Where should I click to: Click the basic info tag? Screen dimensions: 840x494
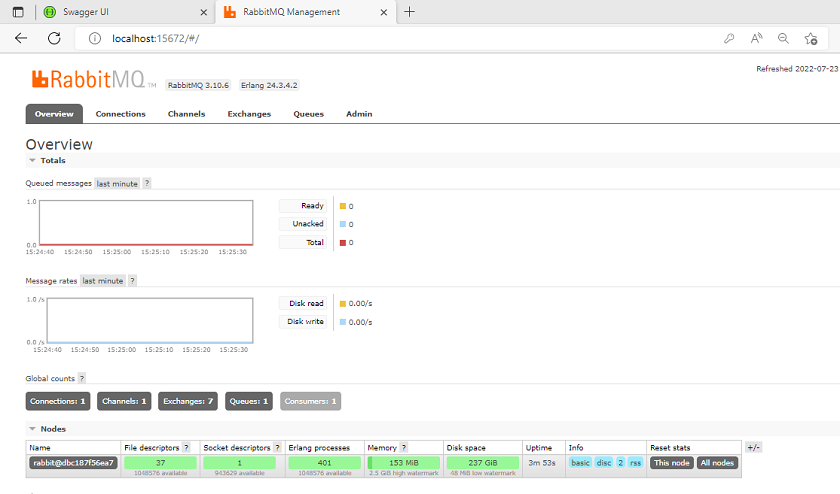point(580,462)
